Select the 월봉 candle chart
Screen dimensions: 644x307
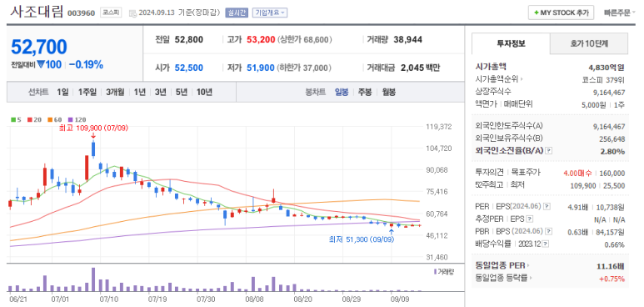click(x=388, y=92)
